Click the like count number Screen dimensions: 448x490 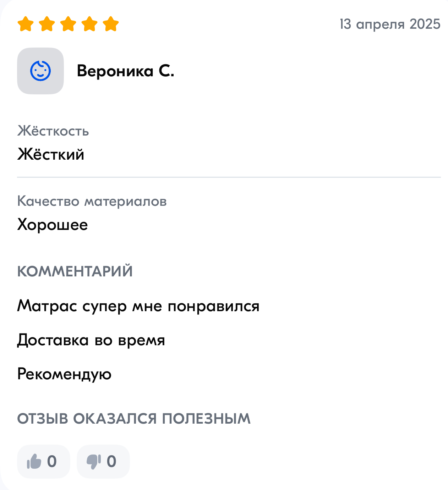pyautogui.click(x=52, y=461)
